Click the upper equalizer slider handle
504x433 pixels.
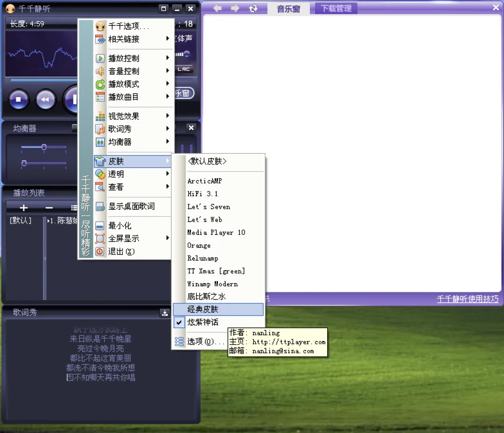44,147
